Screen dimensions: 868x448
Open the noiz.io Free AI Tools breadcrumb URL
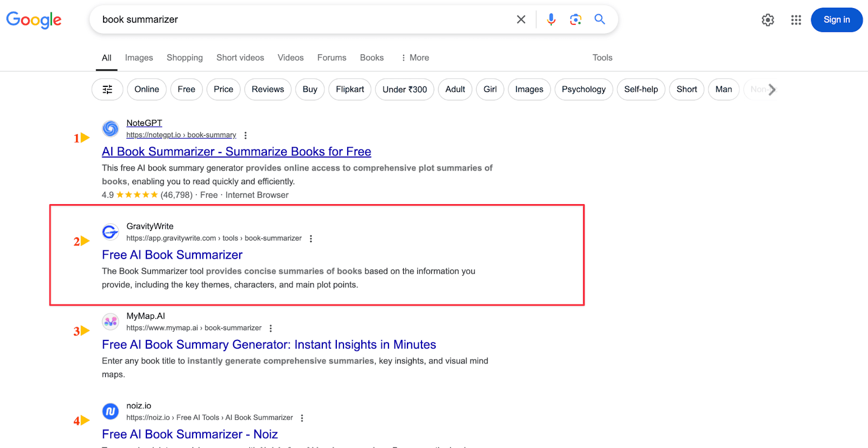pyautogui.click(x=209, y=418)
